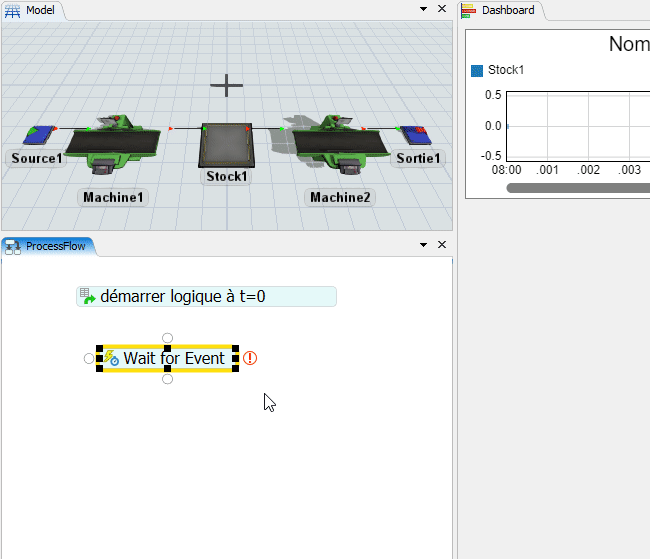The height and width of the screenshot is (559, 650).
Task: Click the left connector circle of Wait for Event
Action: (x=89, y=358)
